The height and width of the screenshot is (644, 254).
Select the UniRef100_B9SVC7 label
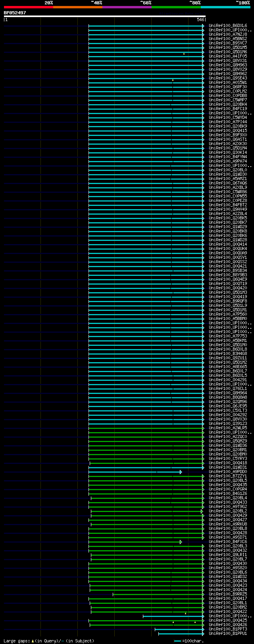click(x=228, y=43)
